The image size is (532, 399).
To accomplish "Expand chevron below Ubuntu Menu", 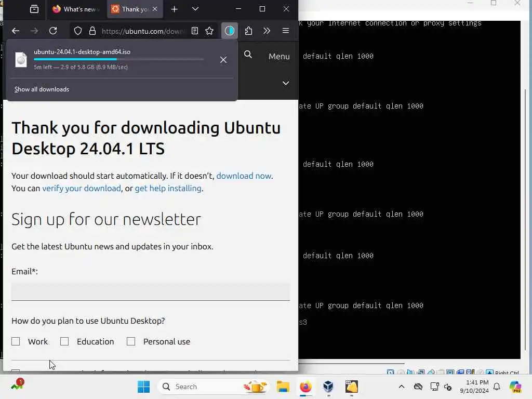I will point(286,83).
